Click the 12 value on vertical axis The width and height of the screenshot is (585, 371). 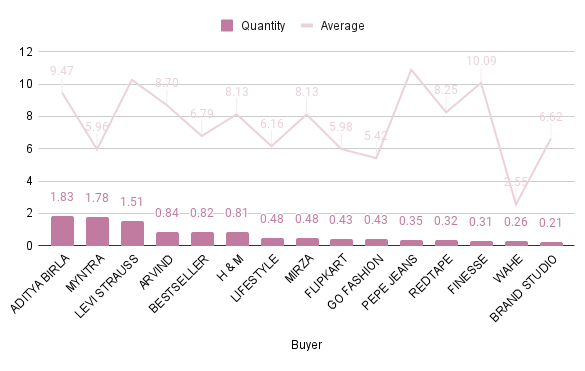tap(26, 52)
